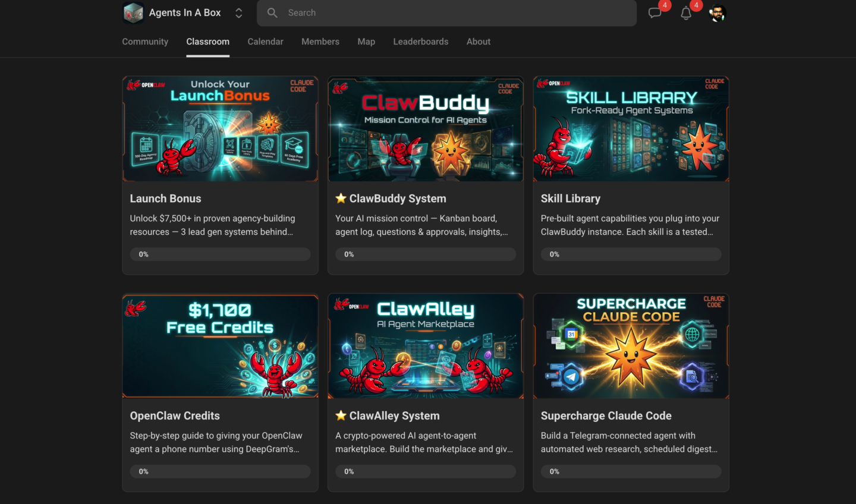Open the Supercharge Claude Code thumbnail

click(x=631, y=346)
